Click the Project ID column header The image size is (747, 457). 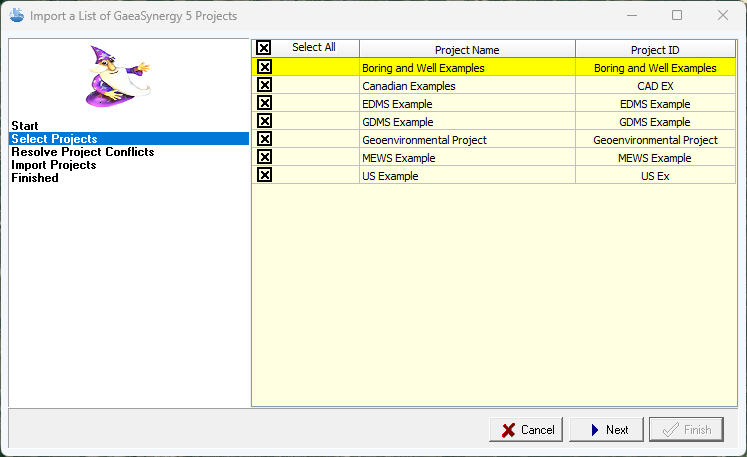tap(655, 50)
